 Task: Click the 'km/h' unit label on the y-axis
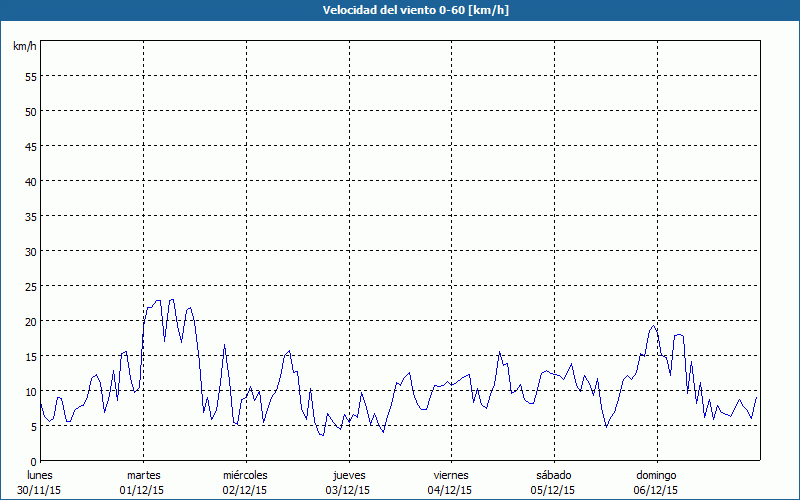pyautogui.click(x=24, y=47)
